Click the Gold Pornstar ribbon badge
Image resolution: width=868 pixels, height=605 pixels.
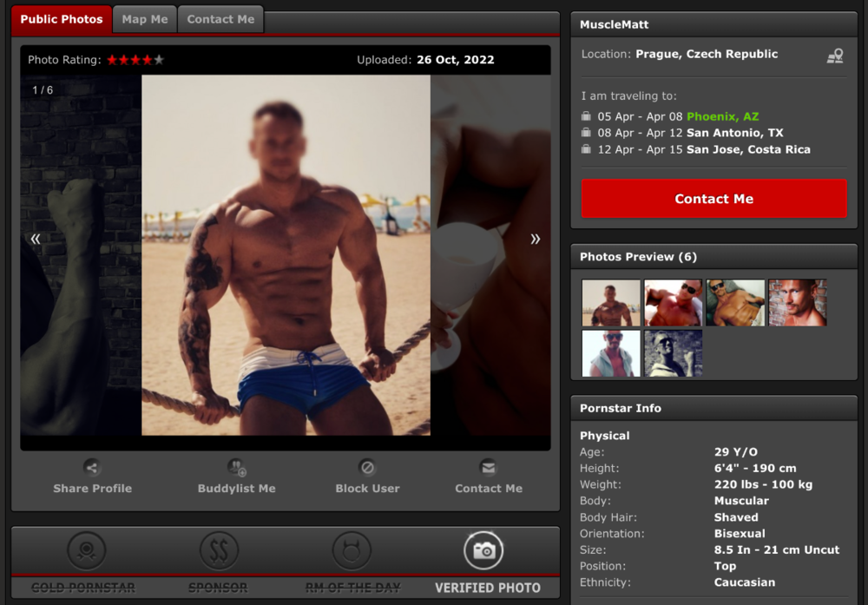[87, 550]
